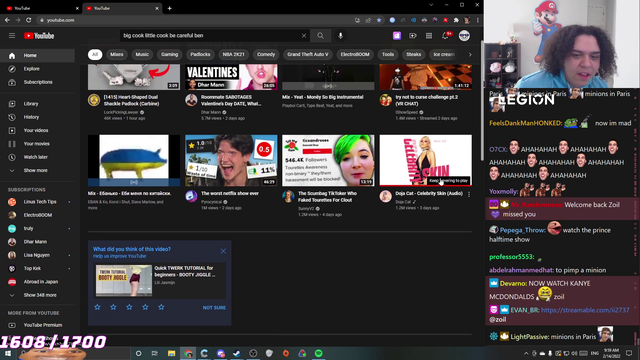Click the twerk tutorial survey thumbnail
This screenshot has width=640, height=360.
(124, 280)
